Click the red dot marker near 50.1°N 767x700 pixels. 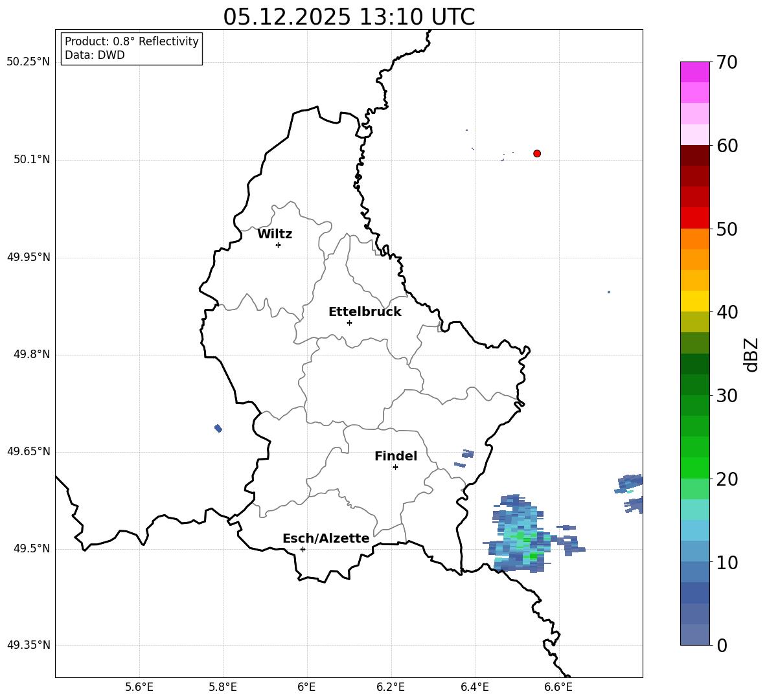(537, 153)
